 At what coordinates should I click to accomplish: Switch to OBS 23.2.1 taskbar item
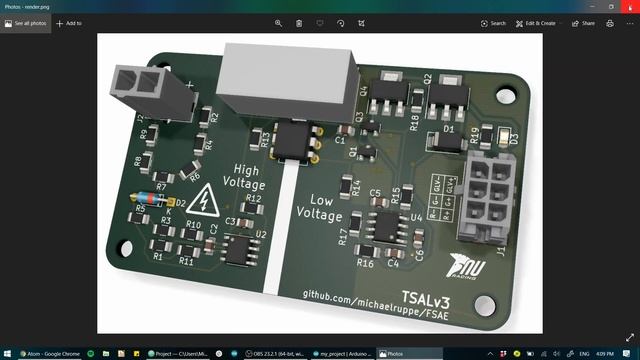tap(275, 353)
